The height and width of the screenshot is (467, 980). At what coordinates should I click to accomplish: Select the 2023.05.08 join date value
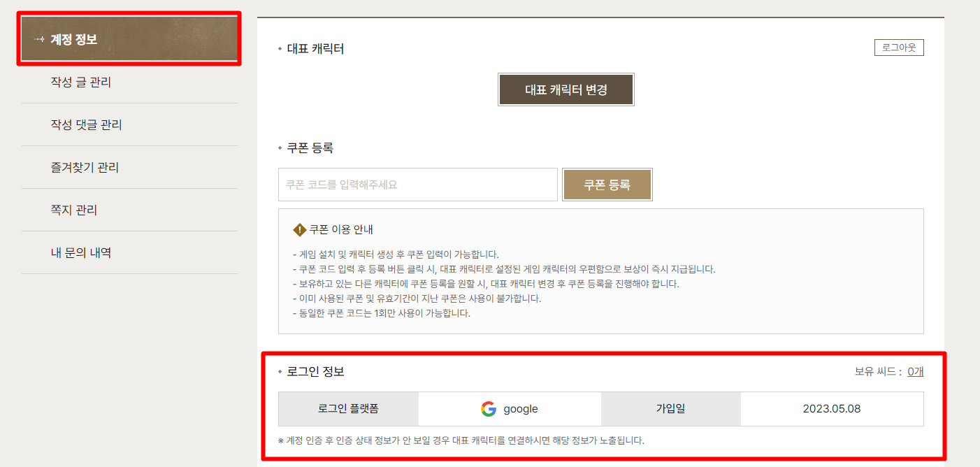point(832,409)
